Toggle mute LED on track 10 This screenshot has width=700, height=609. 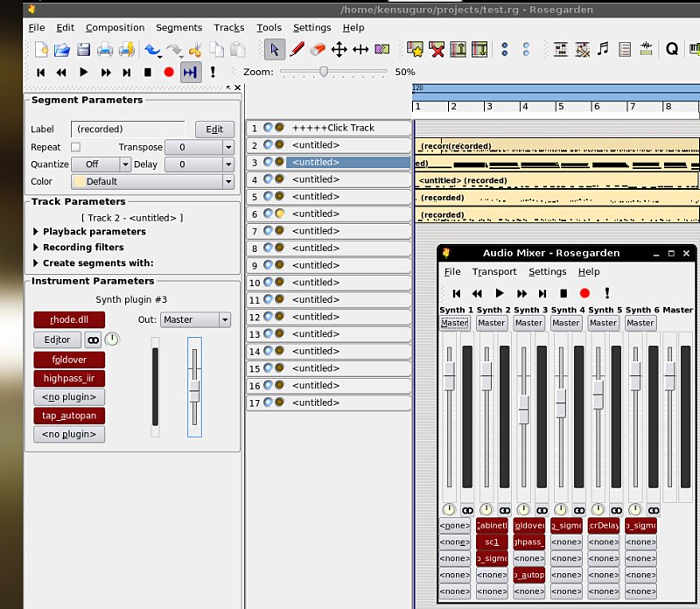(x=268, y=282)
